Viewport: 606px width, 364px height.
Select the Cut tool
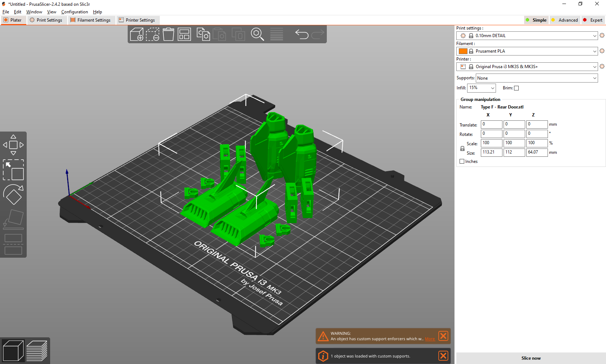pyautogui.click(x=13, y=244)
